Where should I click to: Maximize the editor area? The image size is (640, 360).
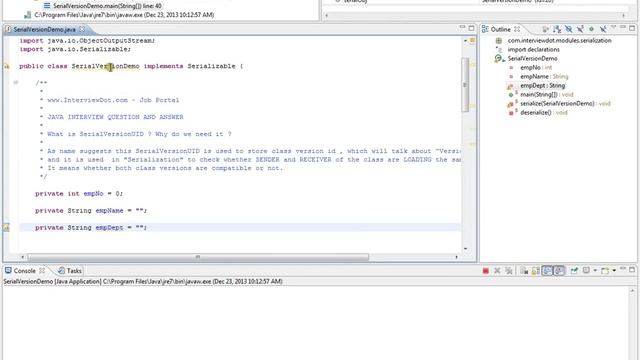tap(471, 28)
